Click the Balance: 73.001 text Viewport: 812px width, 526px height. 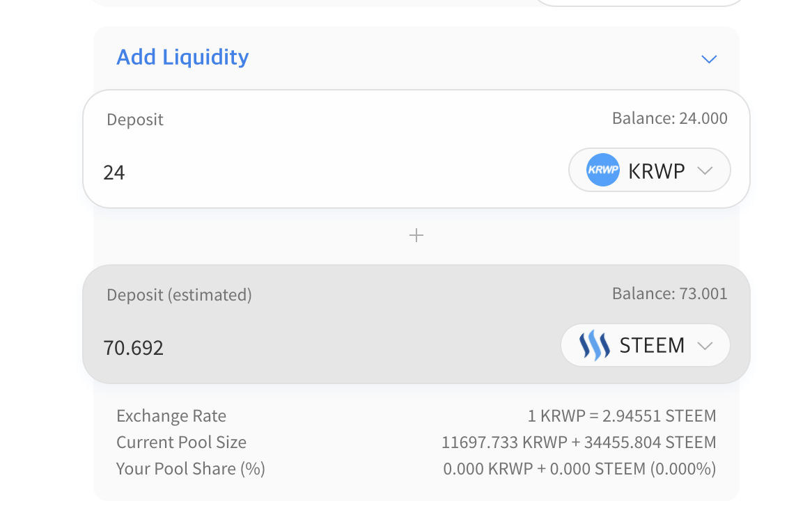click(669, 294)
